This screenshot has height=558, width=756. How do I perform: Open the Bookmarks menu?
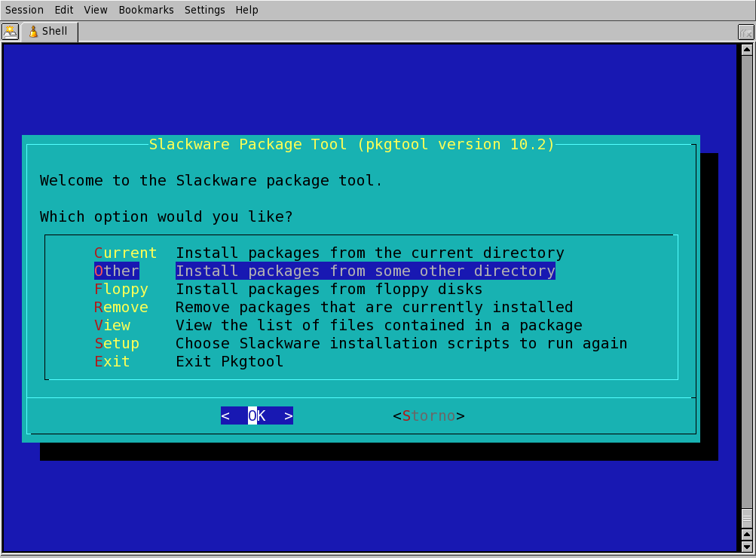pyautogui.click(x=146, y=10)
